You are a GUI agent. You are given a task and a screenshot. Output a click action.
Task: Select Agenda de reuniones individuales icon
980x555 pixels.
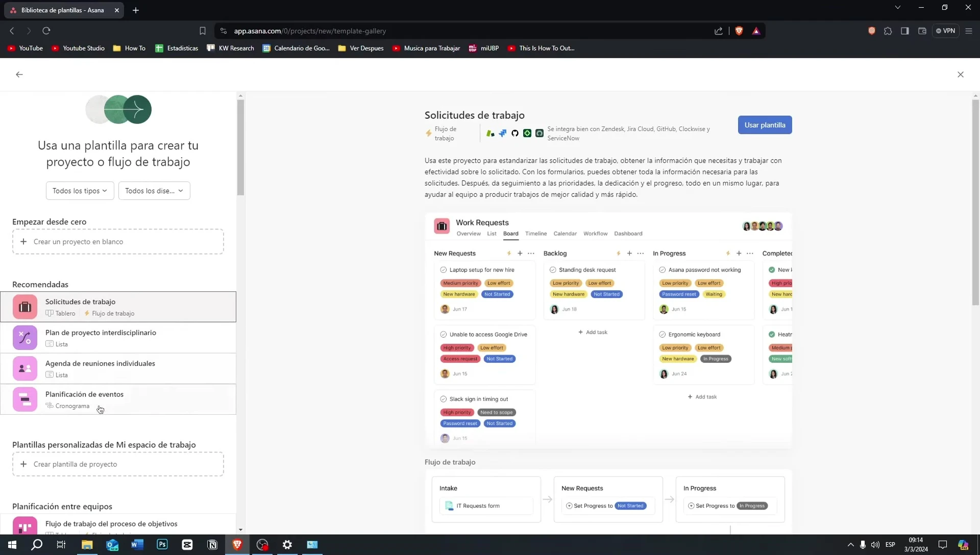25,369
